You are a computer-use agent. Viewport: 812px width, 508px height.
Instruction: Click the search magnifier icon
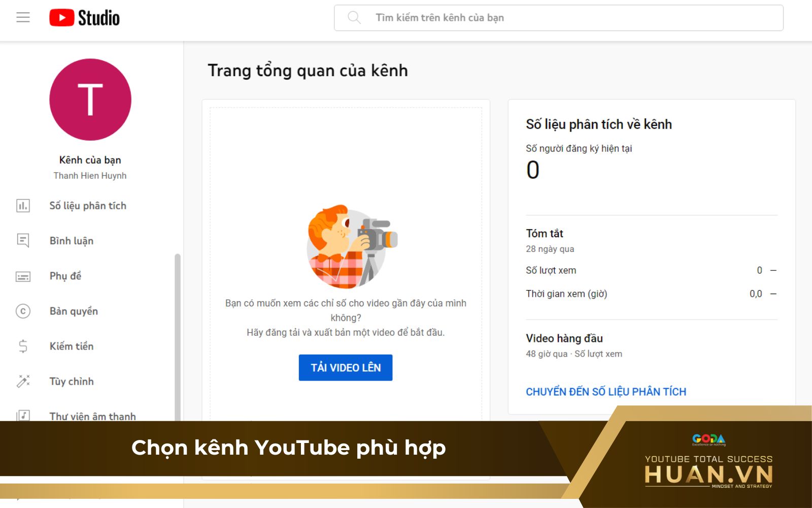(x=354, y=18)
